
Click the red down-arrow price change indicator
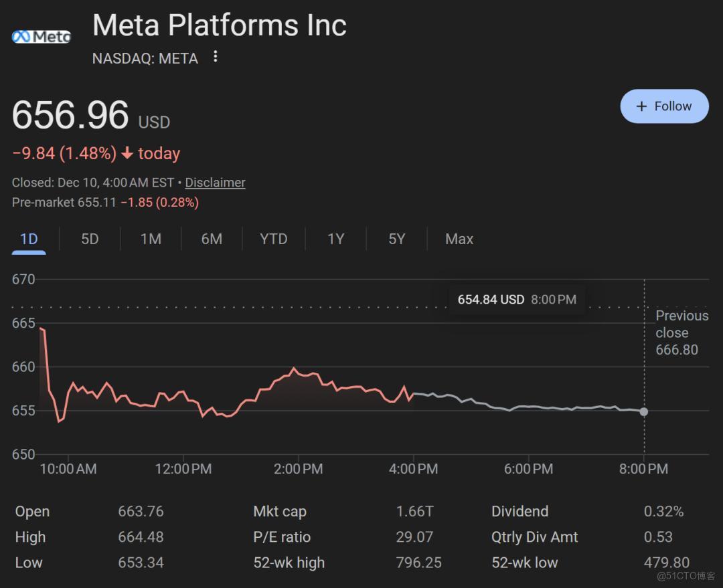(x=127, y=154)
